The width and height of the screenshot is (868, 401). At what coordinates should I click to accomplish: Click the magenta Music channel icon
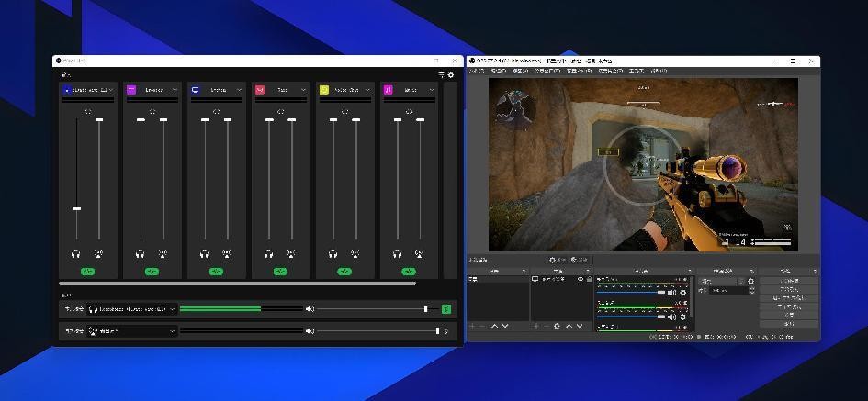(389, 90)
